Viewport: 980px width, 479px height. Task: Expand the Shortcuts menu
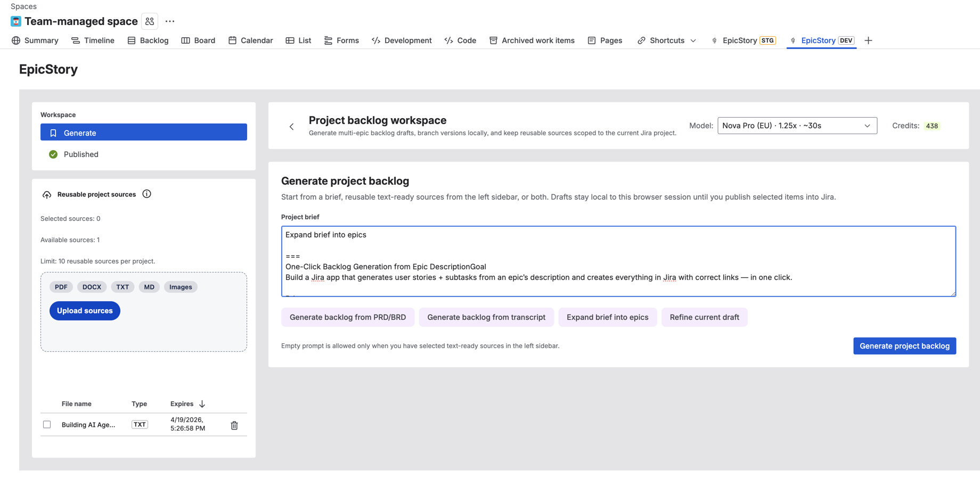[693, 40]
